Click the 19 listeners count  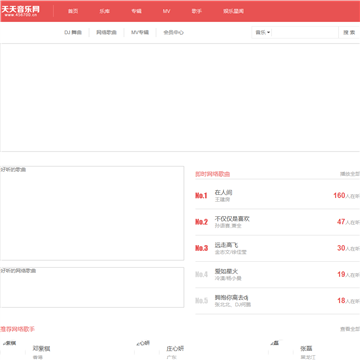341,274
